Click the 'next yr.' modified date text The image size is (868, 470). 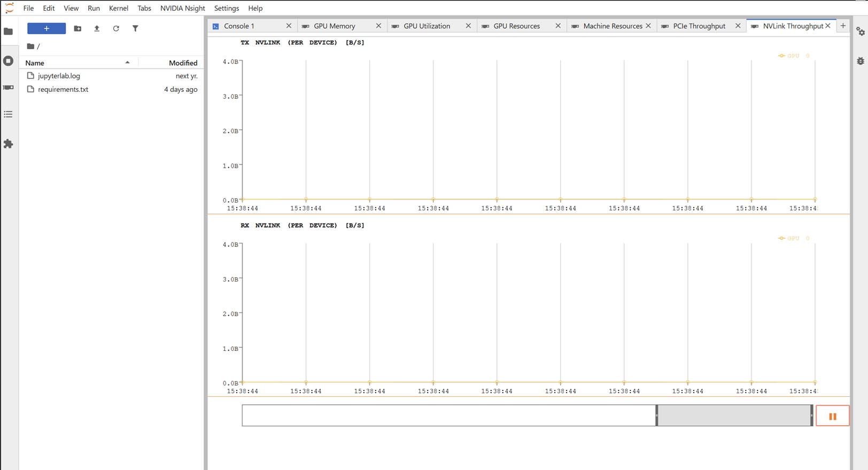point(187,76)
